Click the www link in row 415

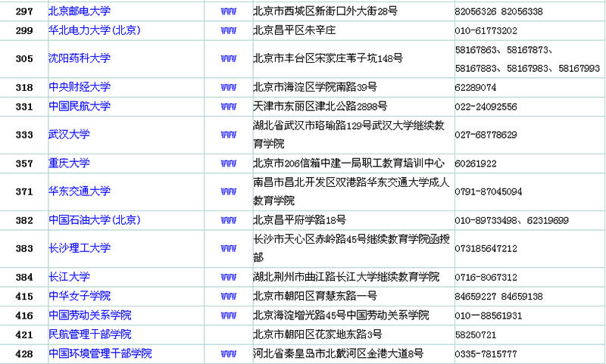(x=229, y=297)
